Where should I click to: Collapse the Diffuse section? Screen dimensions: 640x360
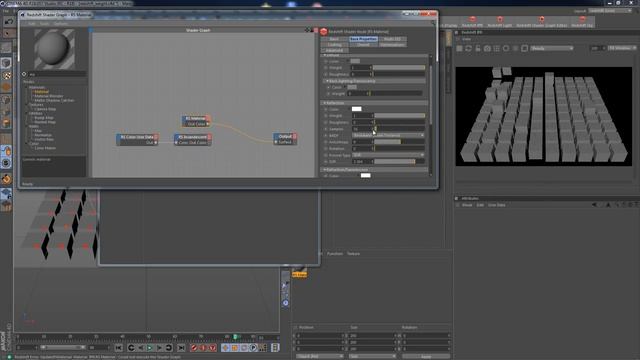click(324, 55)
